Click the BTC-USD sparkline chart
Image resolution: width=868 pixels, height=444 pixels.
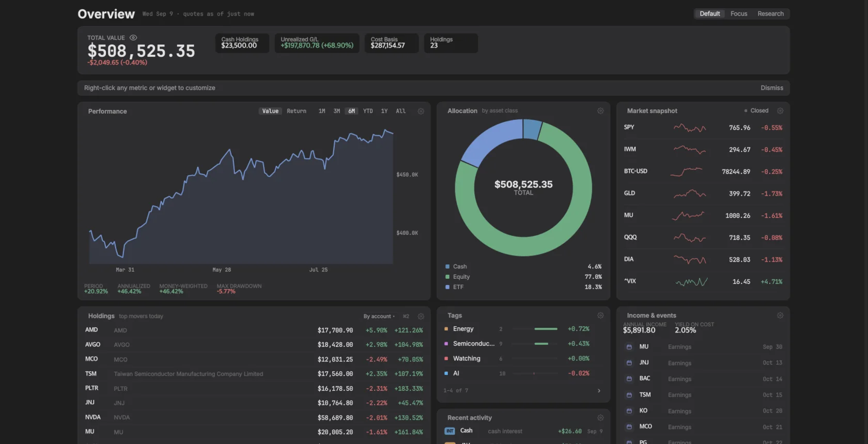(686, 171)
